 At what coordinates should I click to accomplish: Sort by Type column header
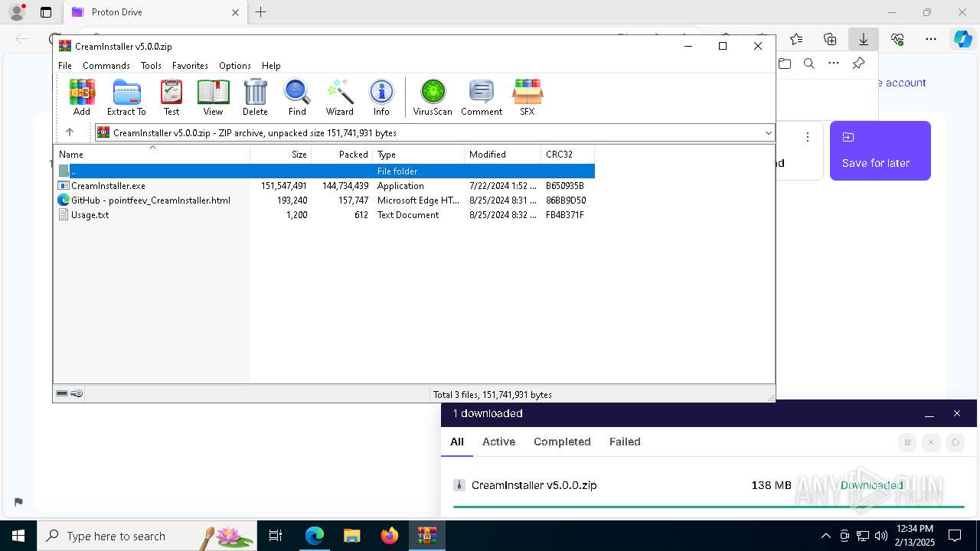click(x=419, y=155)
